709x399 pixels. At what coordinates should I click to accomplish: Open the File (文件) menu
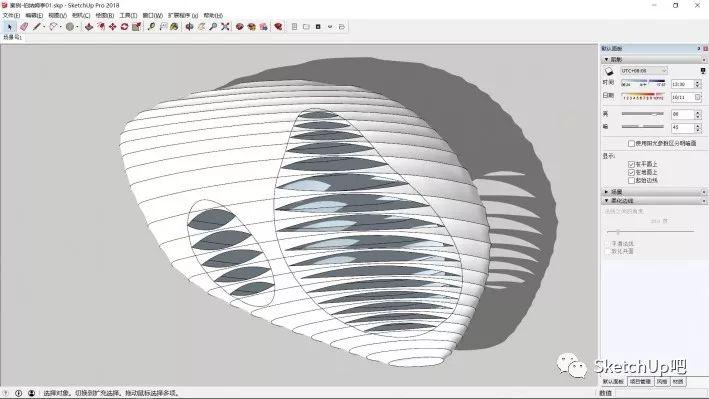[x=11, y=15]
